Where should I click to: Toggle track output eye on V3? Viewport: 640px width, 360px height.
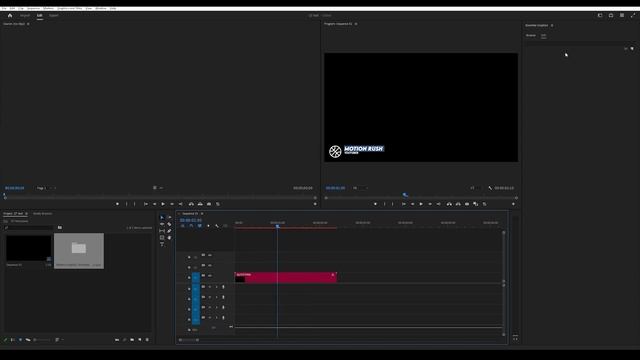click(x=210, y=255)
